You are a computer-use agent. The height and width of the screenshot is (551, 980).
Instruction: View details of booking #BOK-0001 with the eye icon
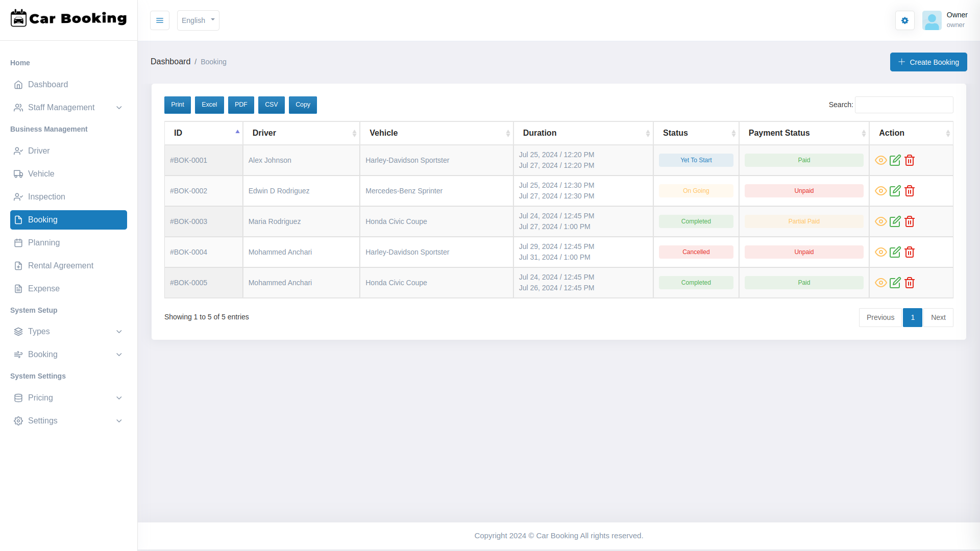click(x=881, y=160)
